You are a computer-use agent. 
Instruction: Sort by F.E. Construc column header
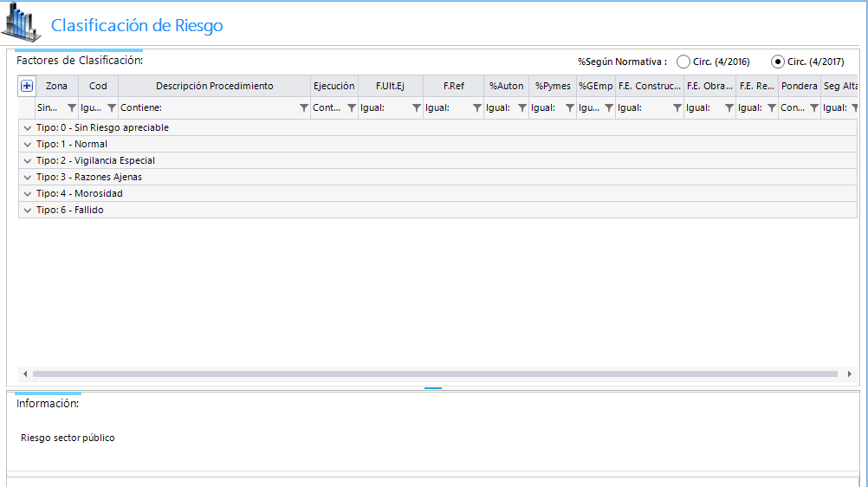[650, 86]
